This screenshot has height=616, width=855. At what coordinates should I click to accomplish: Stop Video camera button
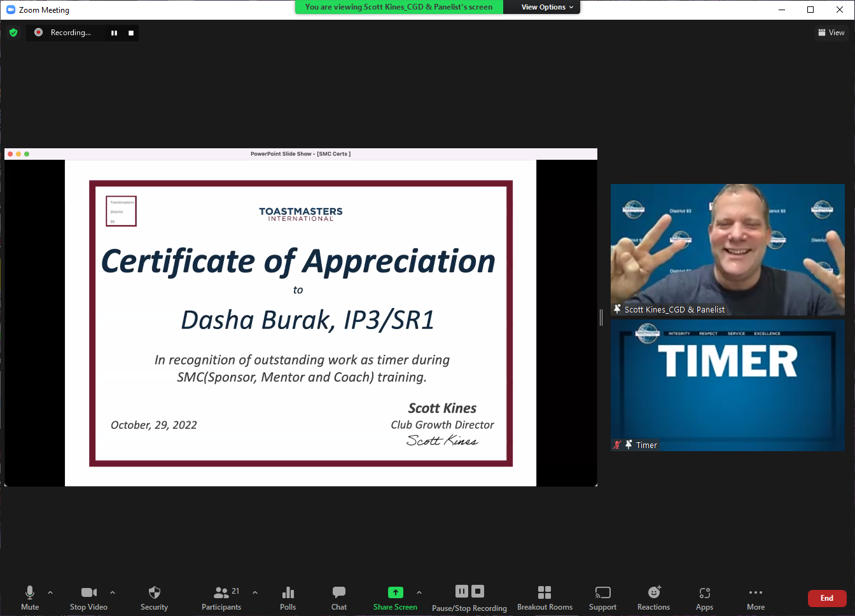(x=89, y=598)
